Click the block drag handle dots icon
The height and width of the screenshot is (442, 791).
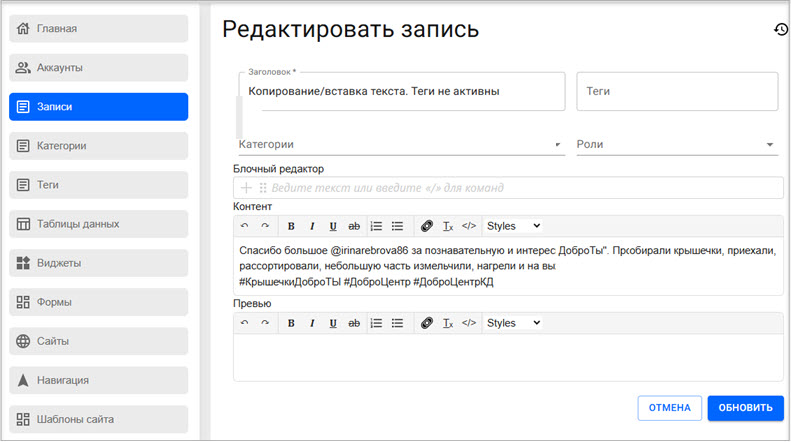[263, 188]
